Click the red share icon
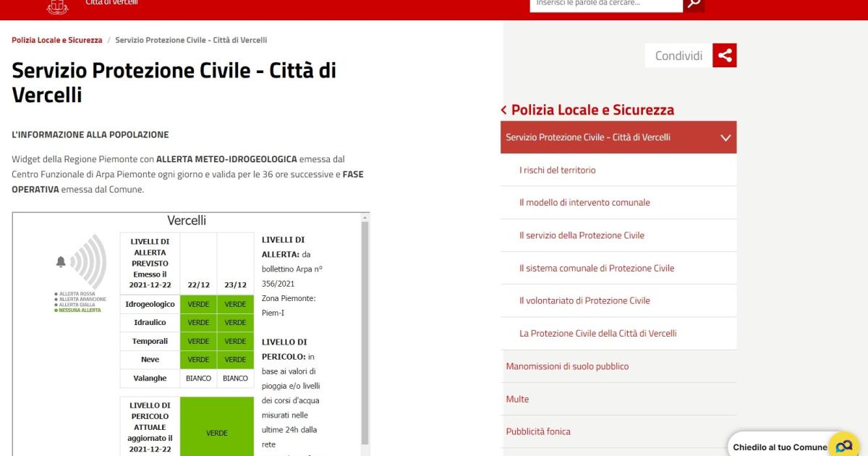 tap(725, 56)
